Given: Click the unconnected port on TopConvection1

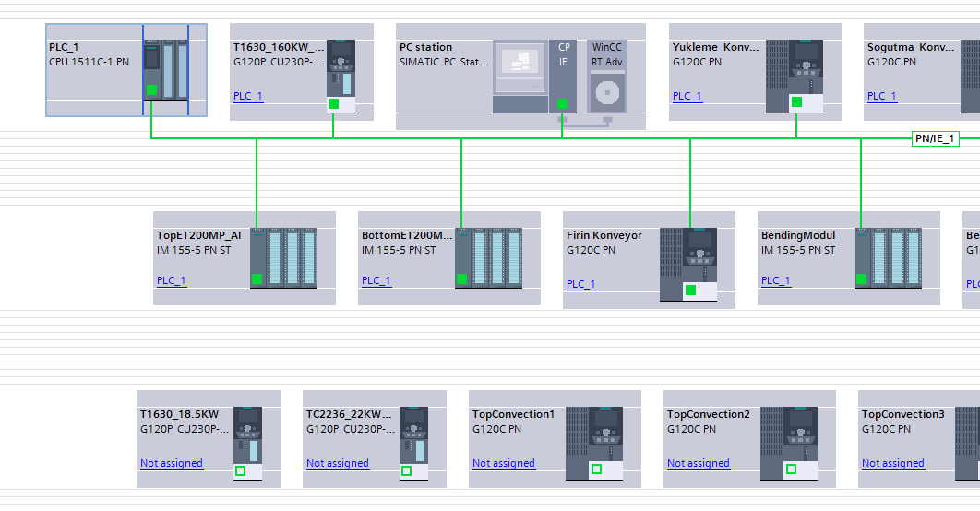Looking at the screenshot, I should point(596,469).
